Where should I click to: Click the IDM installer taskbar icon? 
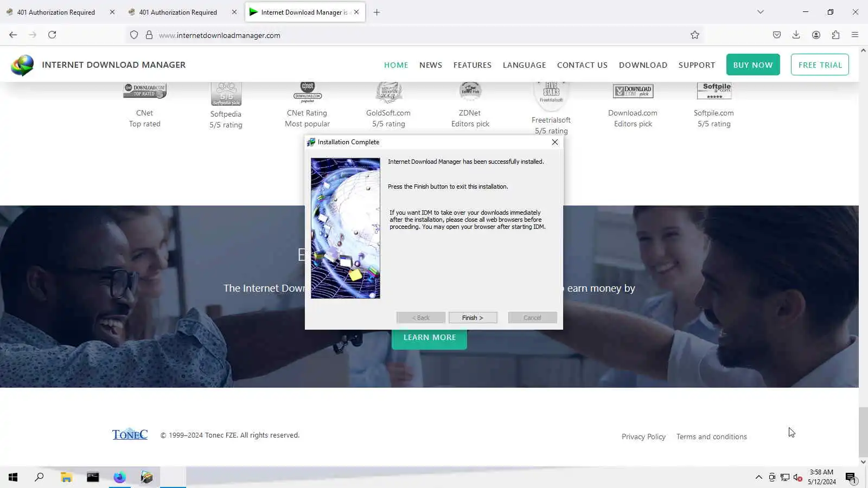click(x=146, y=477)
